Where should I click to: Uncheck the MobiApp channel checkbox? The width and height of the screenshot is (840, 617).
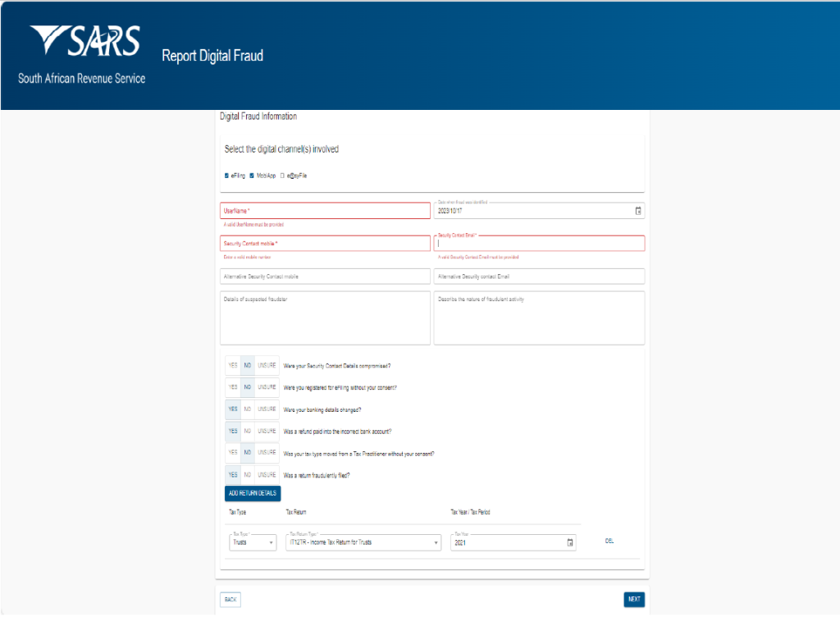[x=250, y=175]
